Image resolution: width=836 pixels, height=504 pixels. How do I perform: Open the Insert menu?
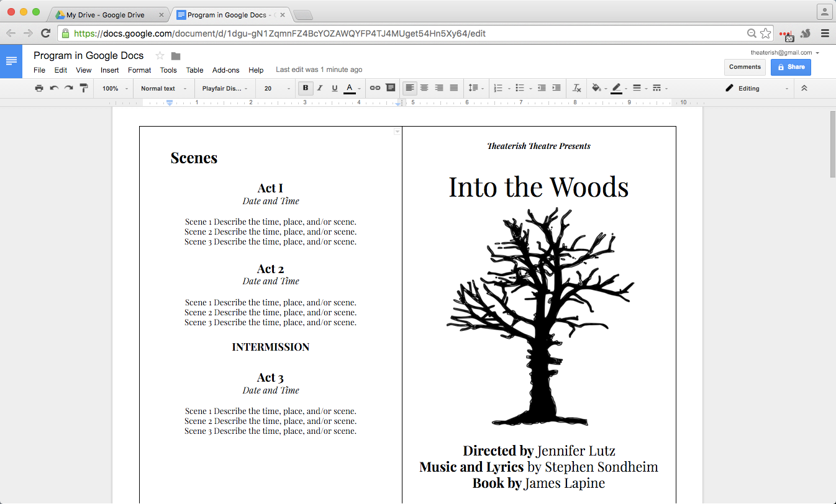[110, 70]
